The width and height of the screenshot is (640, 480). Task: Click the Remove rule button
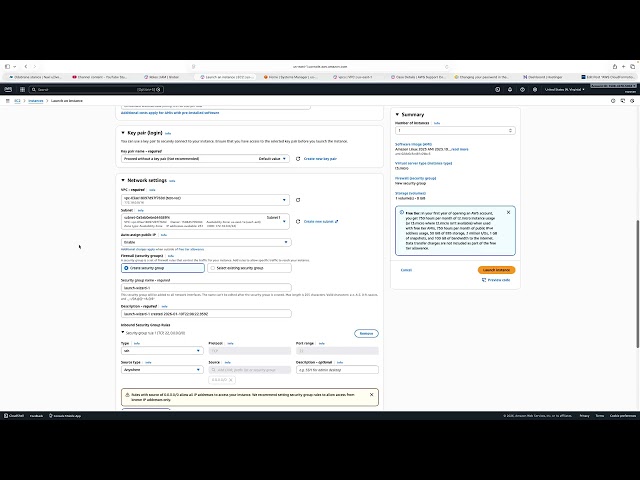click(366, 333)
